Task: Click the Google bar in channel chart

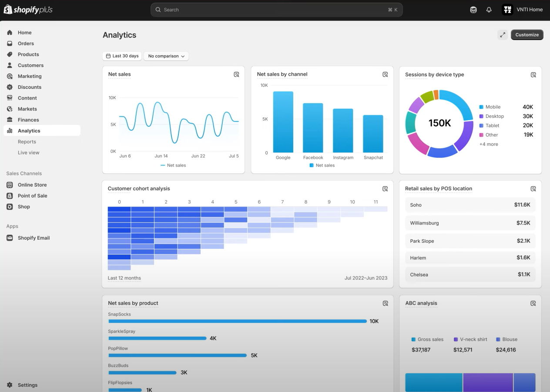Action: [x=283, y=122]
